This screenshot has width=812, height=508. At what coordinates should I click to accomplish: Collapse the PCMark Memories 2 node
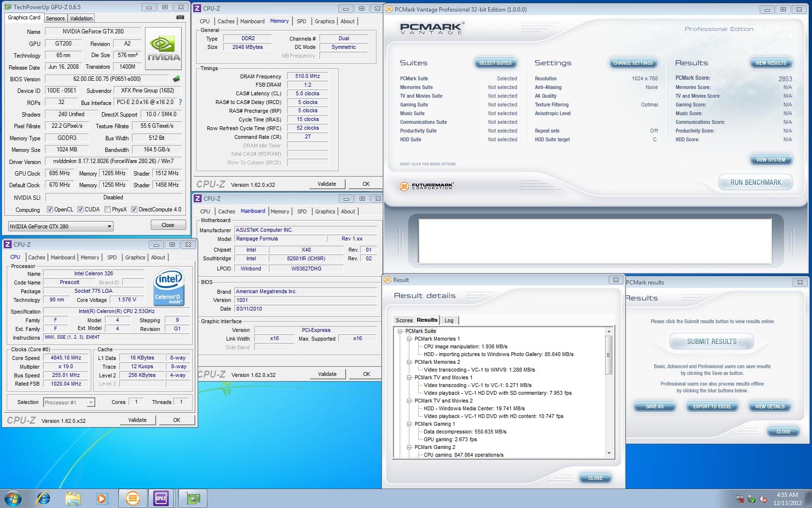409,362
